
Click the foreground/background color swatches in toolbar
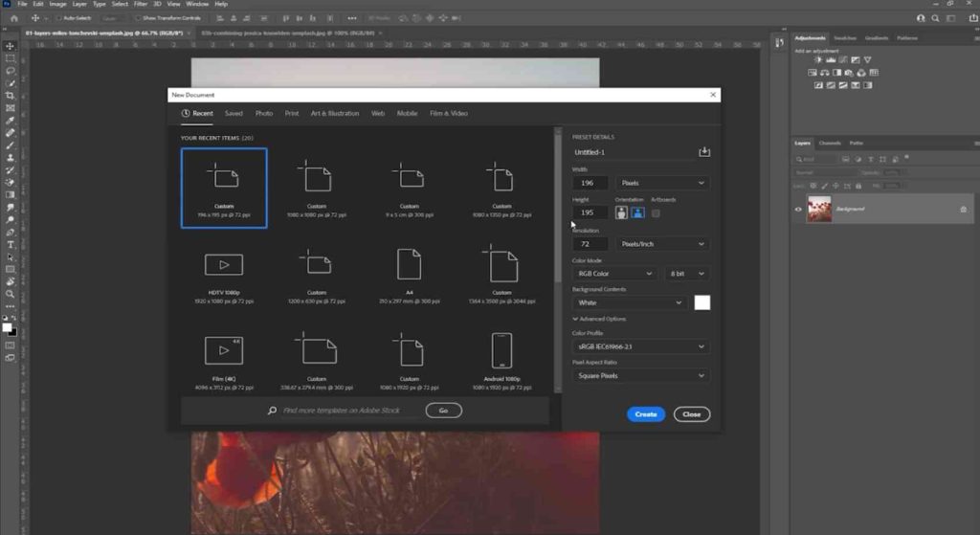coord(9,328)
